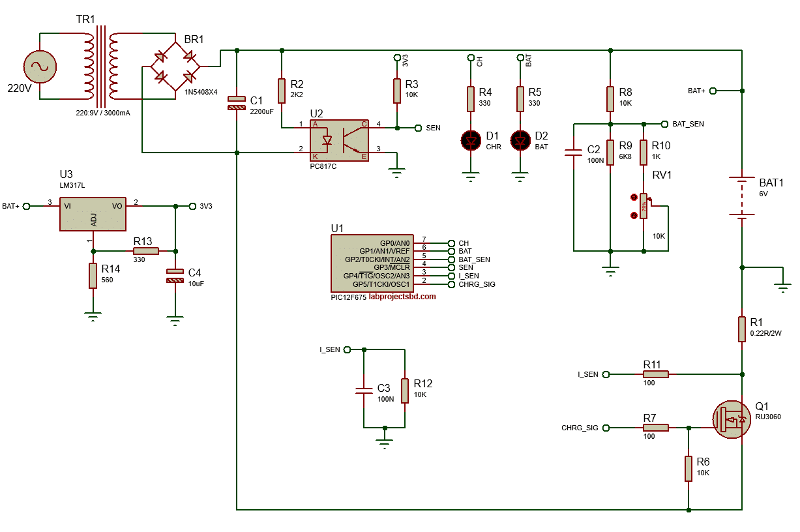Image resolution: width=800 pixels, height=532 pixels.
Task: Click the GP2/T0CKI/INT/AN2 pin label
Action: click(x=378, y=259)
